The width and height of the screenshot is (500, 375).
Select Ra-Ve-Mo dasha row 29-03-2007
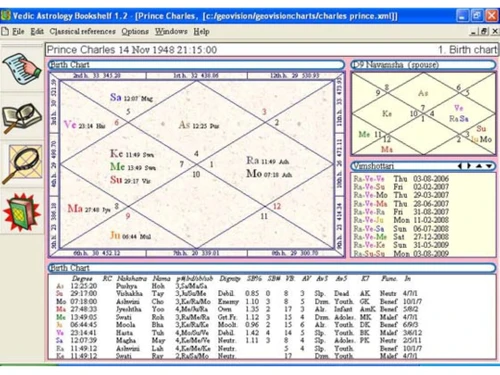coord(401,195)
